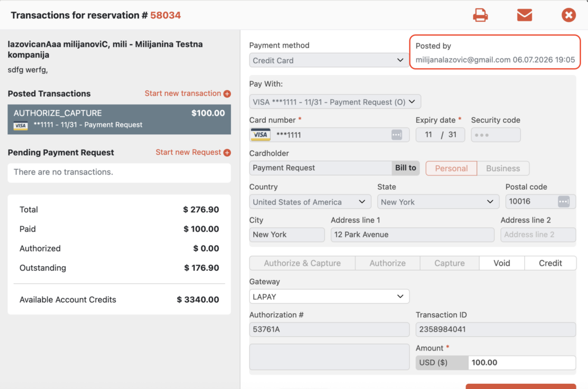The image size is (588, 389).
Task: Click the Posted by email text
Action: click(x=463, y=60)
